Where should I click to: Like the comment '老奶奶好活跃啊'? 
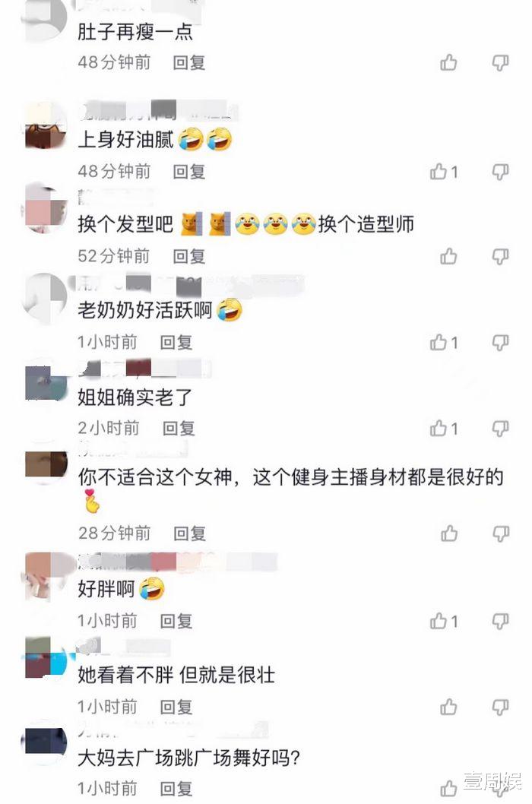pyautogui.click(x=439, y=342)
